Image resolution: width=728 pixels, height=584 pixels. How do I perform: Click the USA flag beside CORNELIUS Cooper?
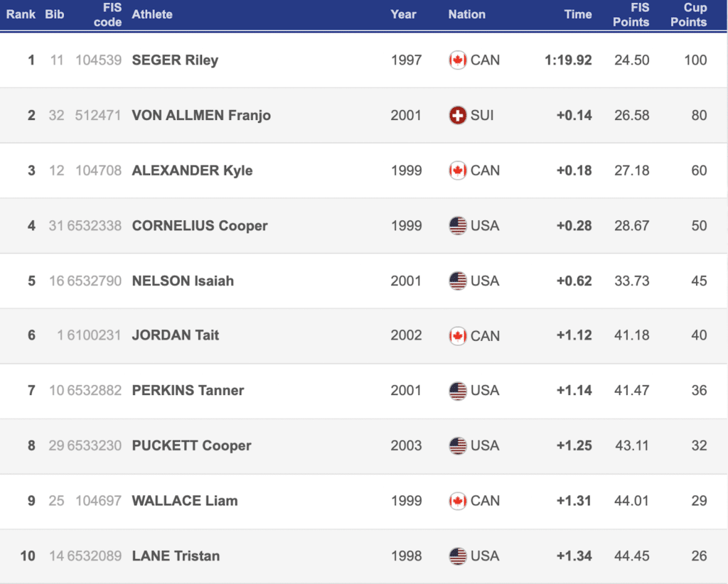point(458,226)
